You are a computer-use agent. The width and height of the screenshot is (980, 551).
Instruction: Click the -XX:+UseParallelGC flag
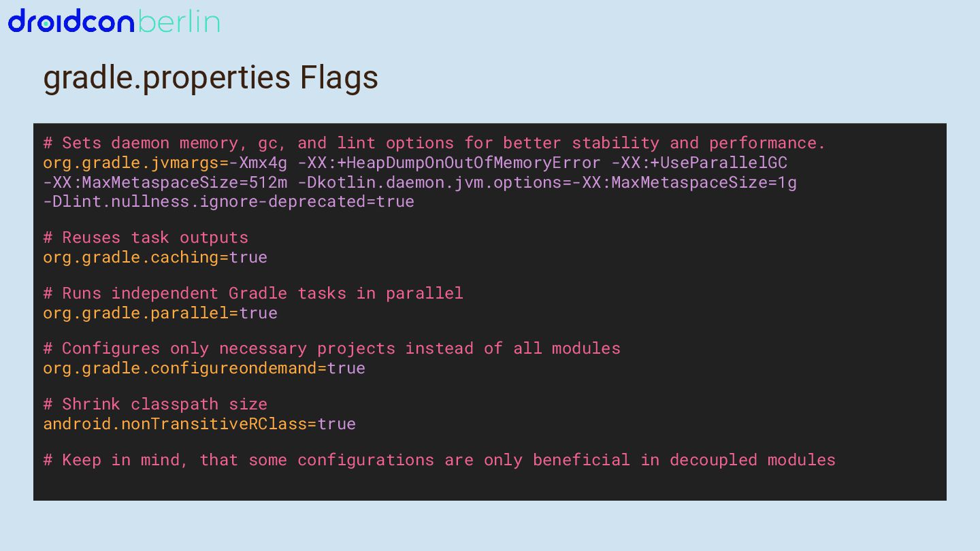pyautogui.click(x=699, y=163)
